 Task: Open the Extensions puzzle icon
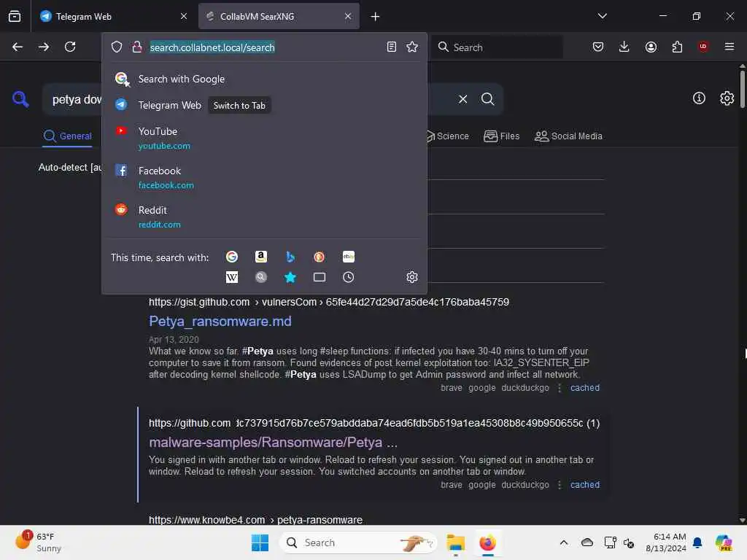(677, 47)
